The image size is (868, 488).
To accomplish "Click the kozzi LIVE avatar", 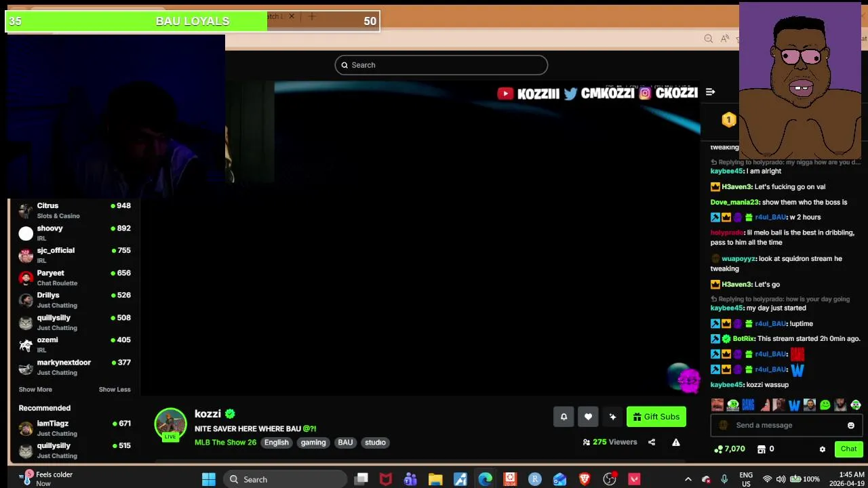I will coord(170,424).
